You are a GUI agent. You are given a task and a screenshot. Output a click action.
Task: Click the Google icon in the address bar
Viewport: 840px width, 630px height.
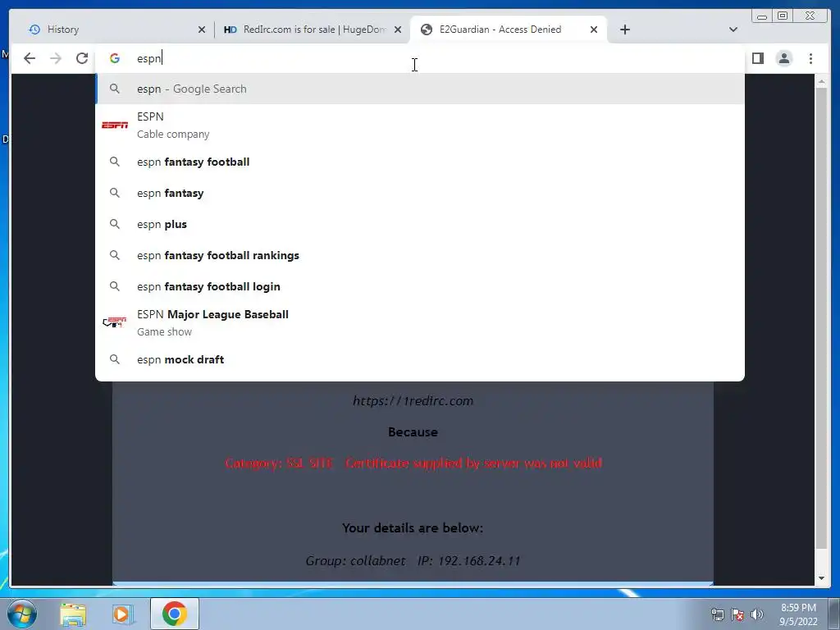click(x=115, y=58)
